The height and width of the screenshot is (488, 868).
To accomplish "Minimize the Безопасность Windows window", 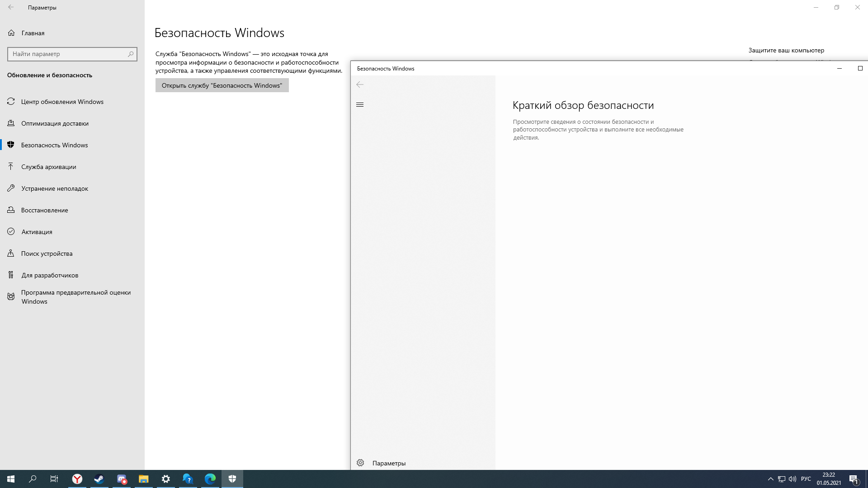I will (x=840, y=68).
